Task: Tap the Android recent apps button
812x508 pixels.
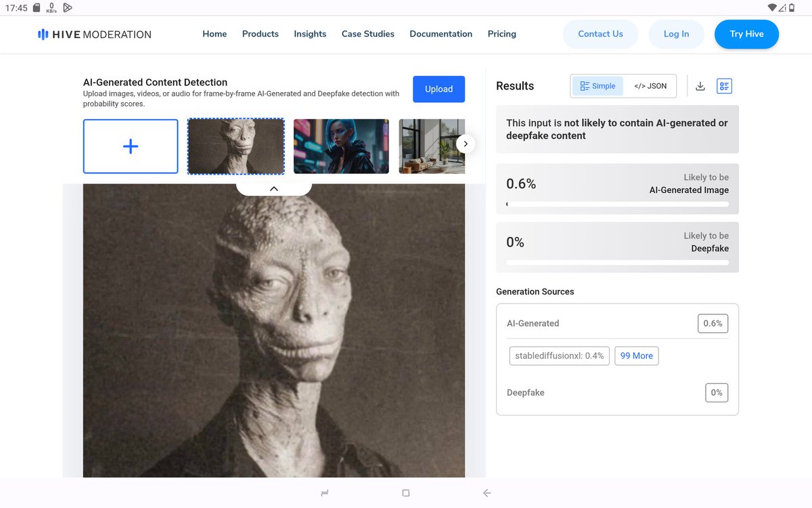Action: pyautogui.click(x=325, y=493)
